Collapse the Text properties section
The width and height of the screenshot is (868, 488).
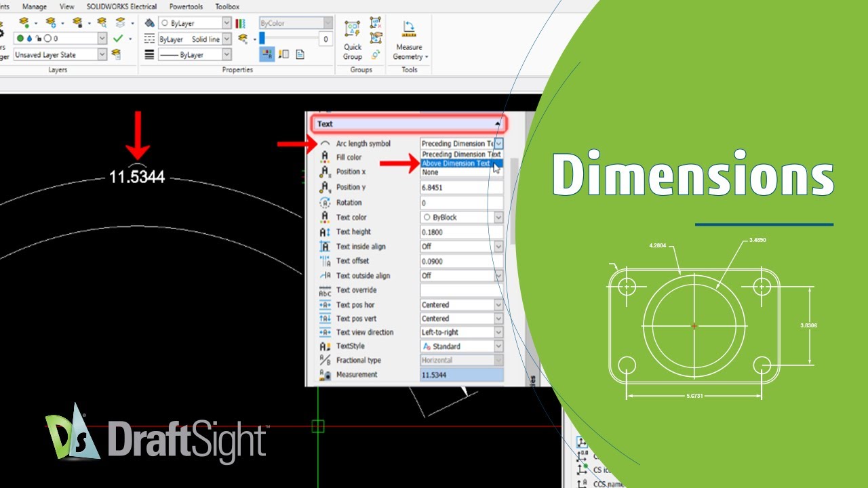[498, 124]
